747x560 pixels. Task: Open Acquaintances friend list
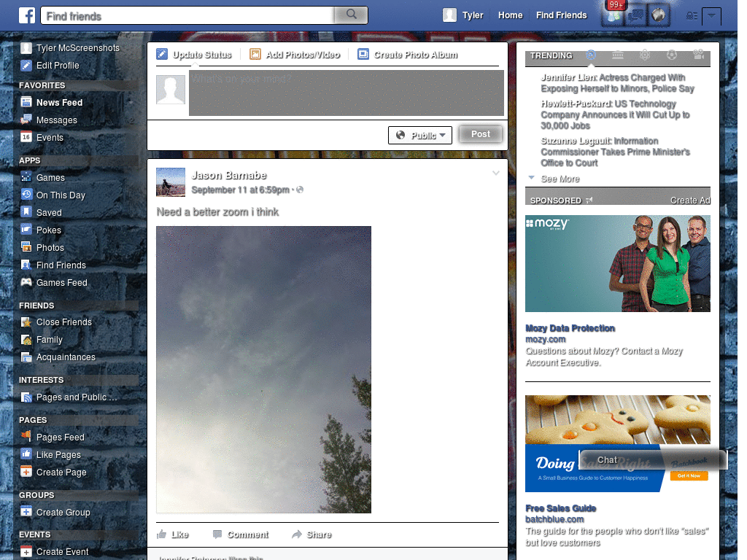58,357
